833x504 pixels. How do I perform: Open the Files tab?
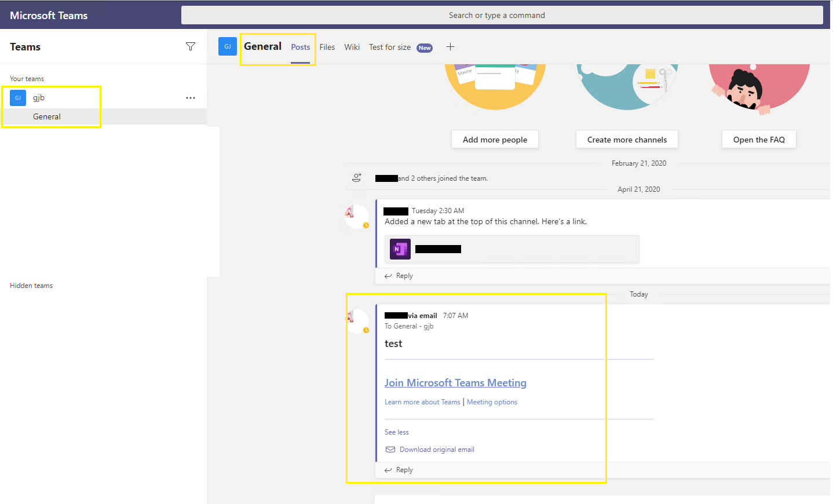click(327, 47)
